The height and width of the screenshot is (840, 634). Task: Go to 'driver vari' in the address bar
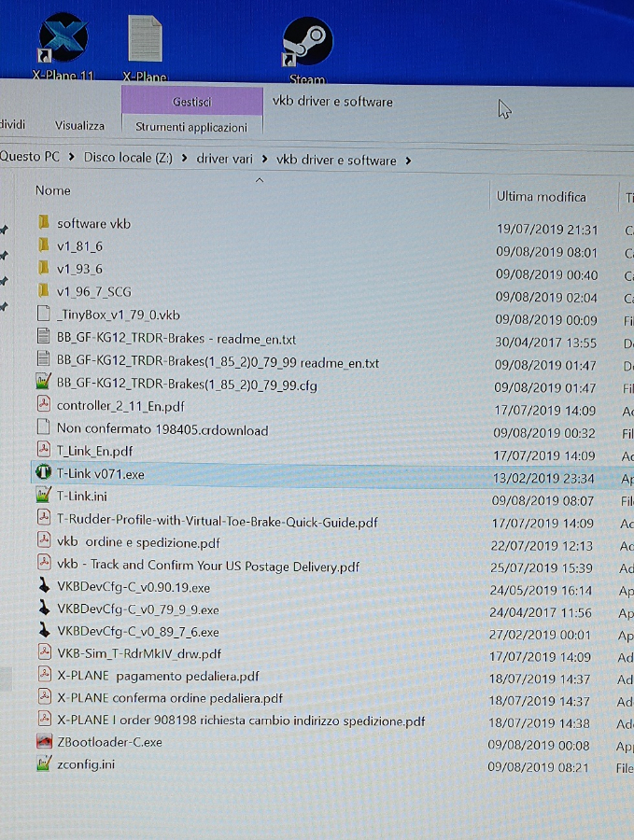point(224,159)
